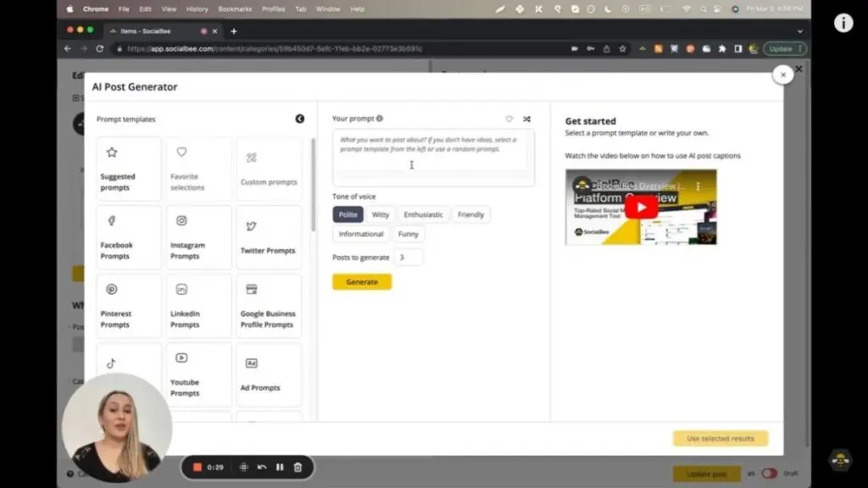Collapse the Prompt templates panel arrow

point(299,119)
